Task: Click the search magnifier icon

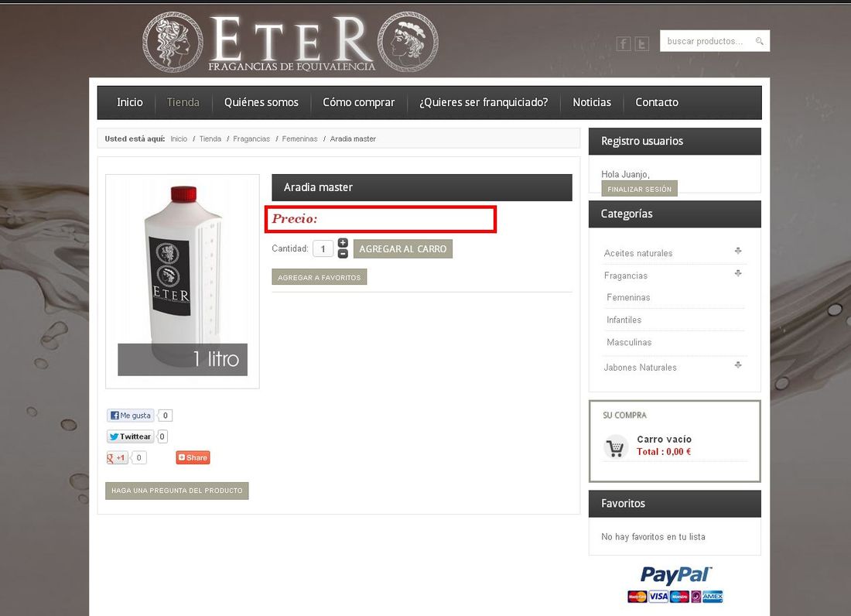Action: coord(759,41)
